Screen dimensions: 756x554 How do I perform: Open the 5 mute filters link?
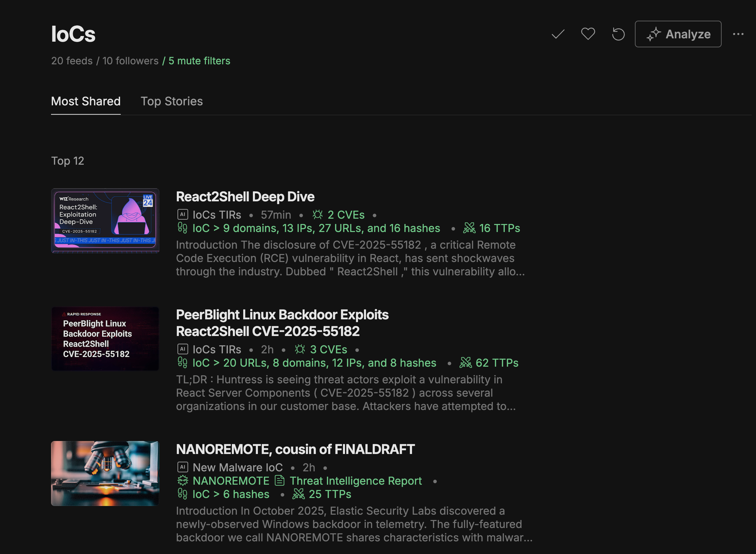(199, 61)
